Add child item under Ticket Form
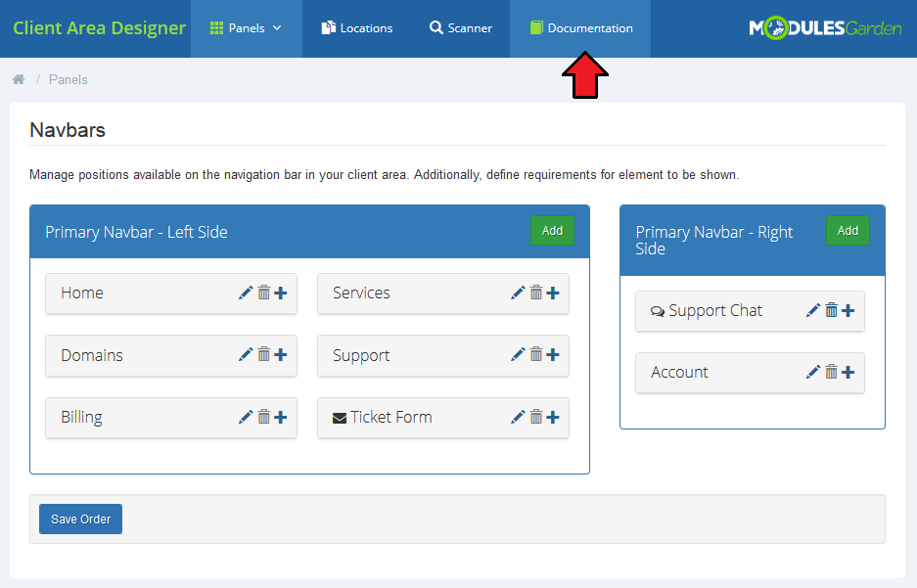917x588 pixels. 553,417
